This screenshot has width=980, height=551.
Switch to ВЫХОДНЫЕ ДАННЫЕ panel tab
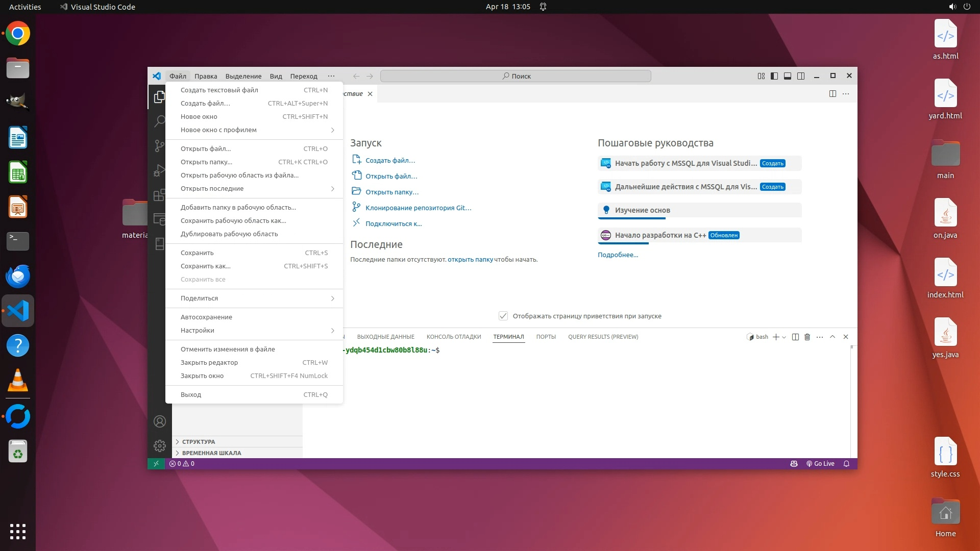385,337
